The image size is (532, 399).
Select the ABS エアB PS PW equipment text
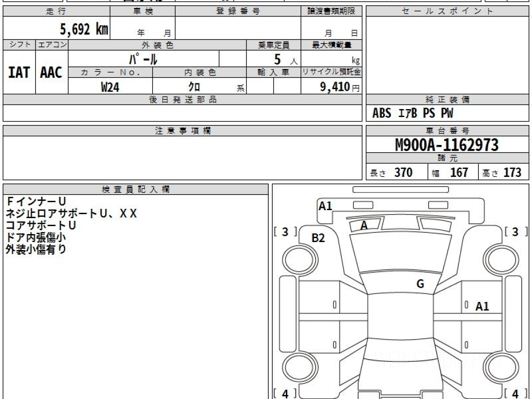(413, 113)
